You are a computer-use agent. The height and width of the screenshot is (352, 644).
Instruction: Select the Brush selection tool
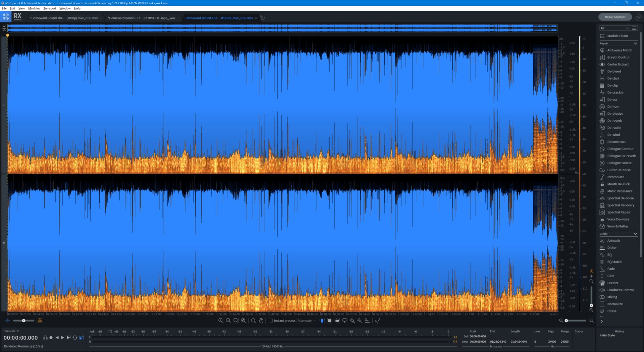pyautogui.click(x=352, y=321)
